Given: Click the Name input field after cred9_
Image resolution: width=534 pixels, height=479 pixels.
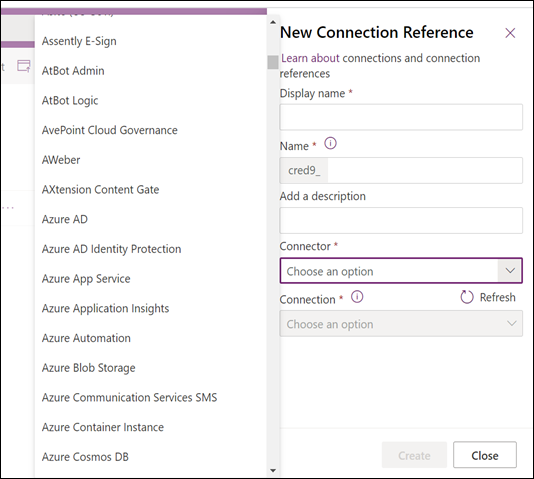Looking at the screenshot, I should [x=424, y=170].
